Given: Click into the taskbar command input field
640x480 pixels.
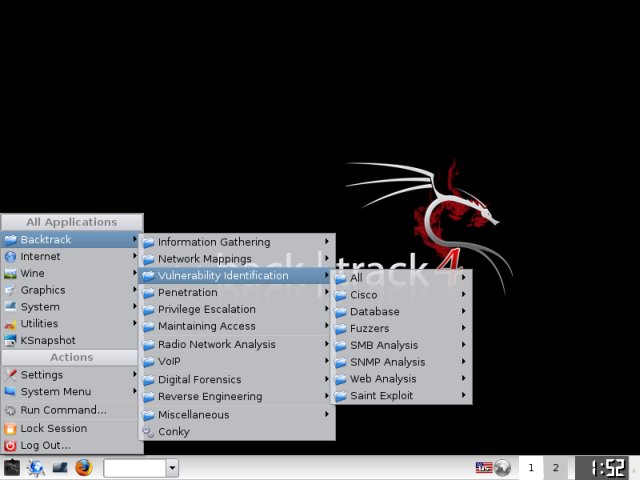Looking at the screenshot, I should 135,468.
